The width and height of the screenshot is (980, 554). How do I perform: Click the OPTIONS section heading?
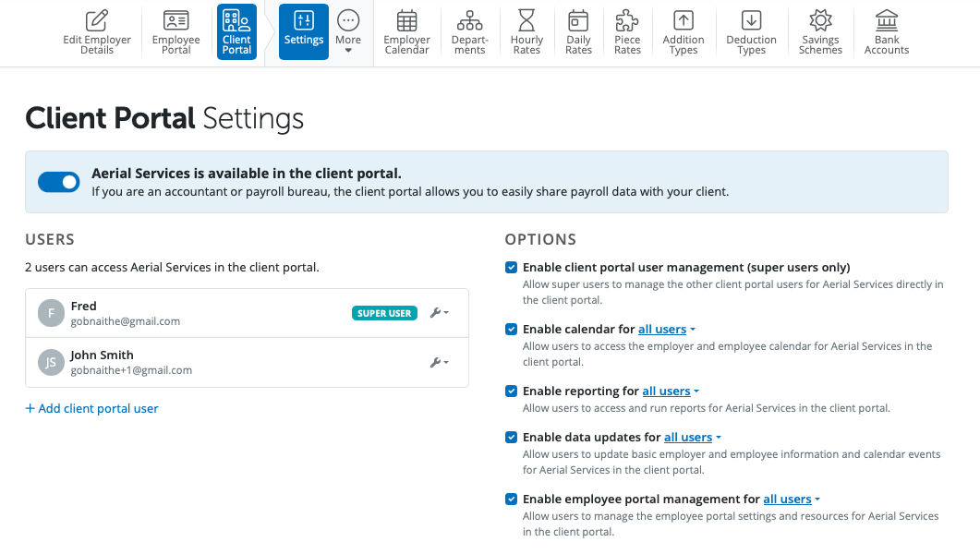pyautogui.click(x=540, y=239)
